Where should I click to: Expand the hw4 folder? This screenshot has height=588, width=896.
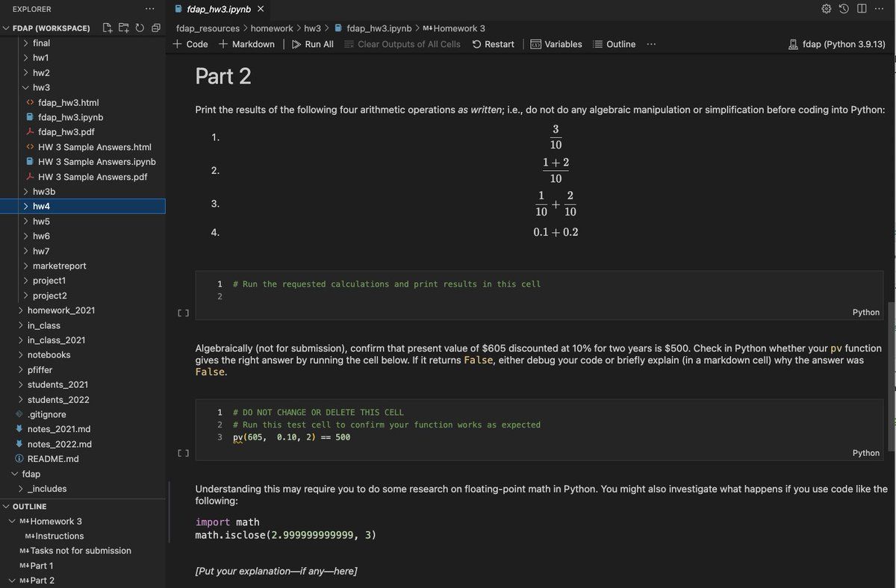coord(41,206)
